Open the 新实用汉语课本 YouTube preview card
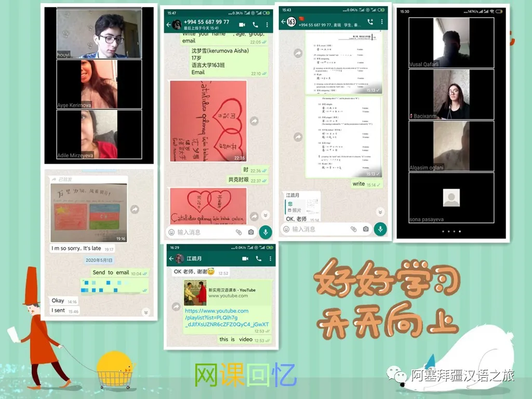Image resolution: width=532 pixels, height=399 pixels. coord(228,293)
